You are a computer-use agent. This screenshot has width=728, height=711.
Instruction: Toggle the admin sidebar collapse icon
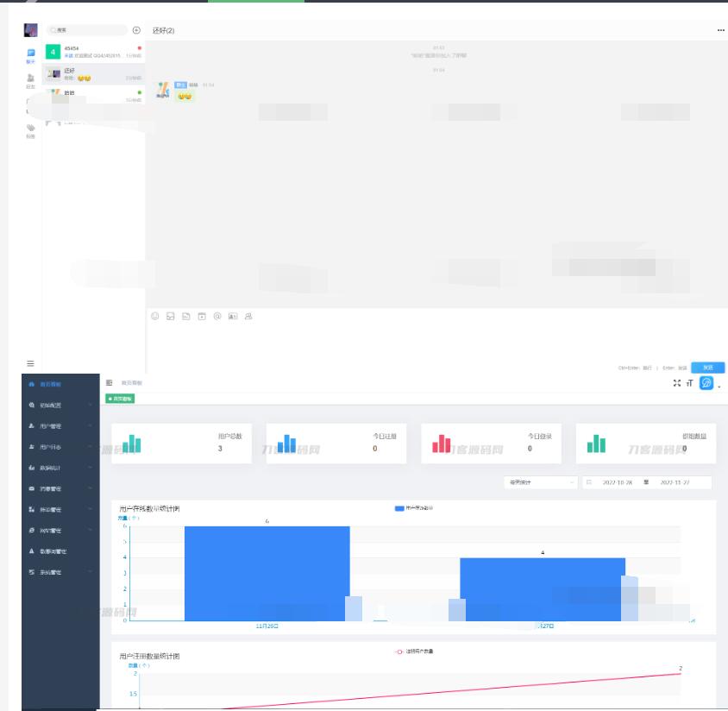[x=110, y=382]
